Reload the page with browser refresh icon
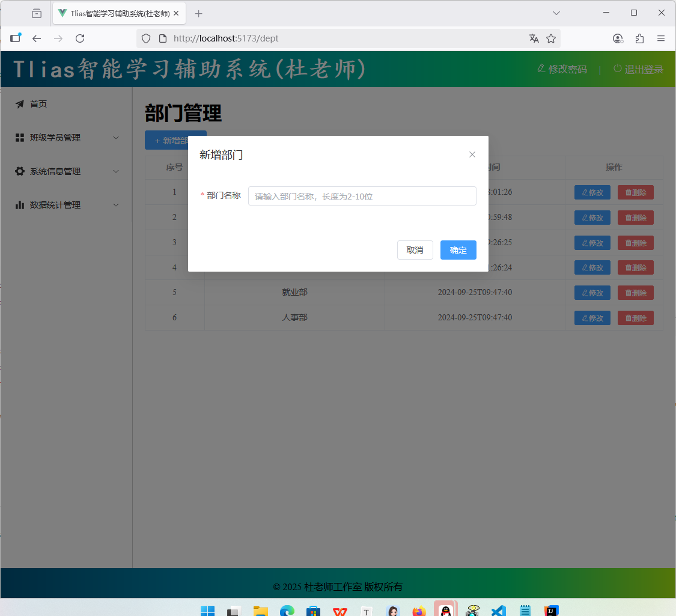The height and width of the screenshot is (616, 676). tap(80, 38)
